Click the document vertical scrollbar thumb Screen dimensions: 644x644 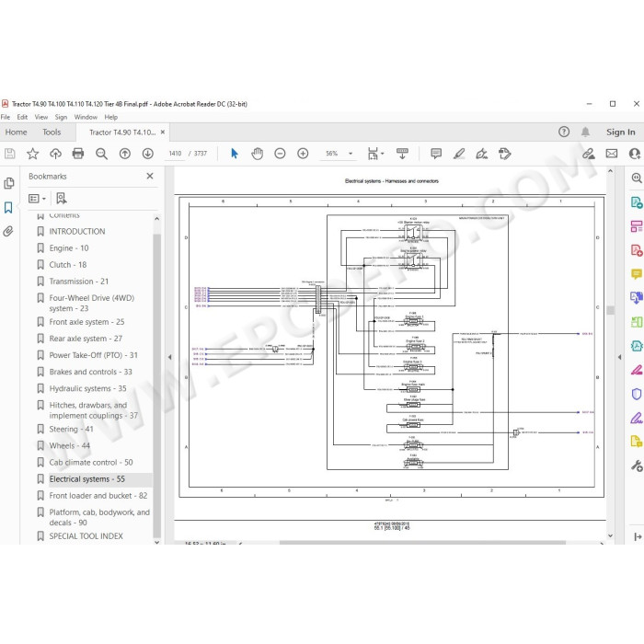pos(610,311)
